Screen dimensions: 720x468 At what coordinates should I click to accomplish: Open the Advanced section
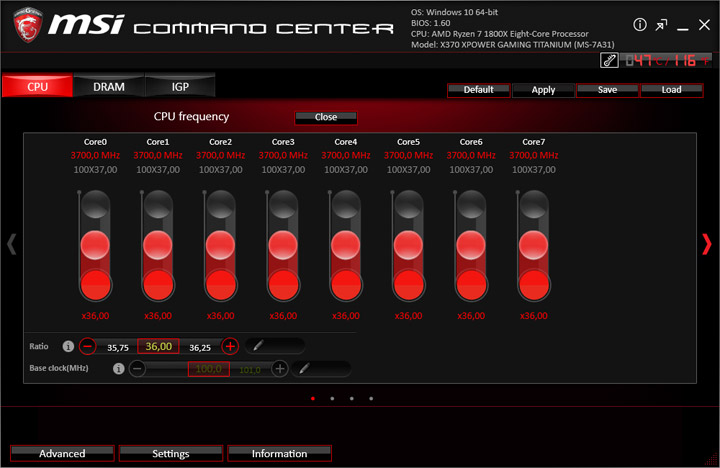[x=62, y=453]
